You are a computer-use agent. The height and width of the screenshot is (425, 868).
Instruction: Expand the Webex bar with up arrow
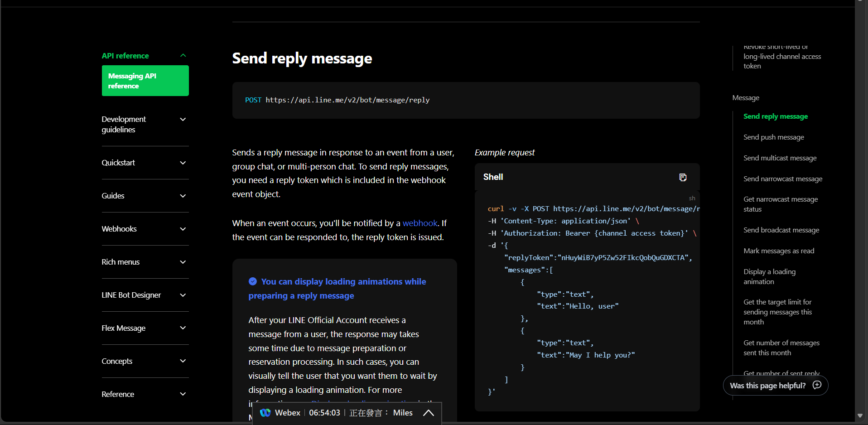click(x=428, y=413)
